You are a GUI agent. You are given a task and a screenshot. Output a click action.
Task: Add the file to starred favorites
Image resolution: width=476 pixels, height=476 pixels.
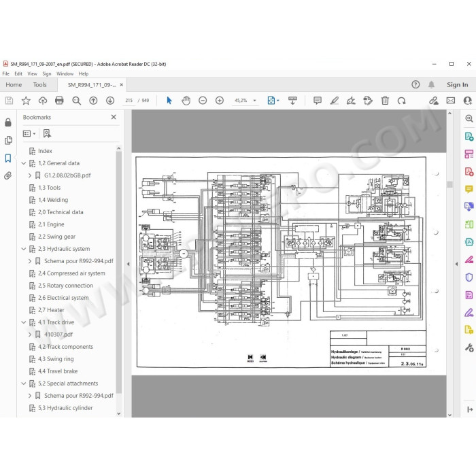click(x=26, y=101)
